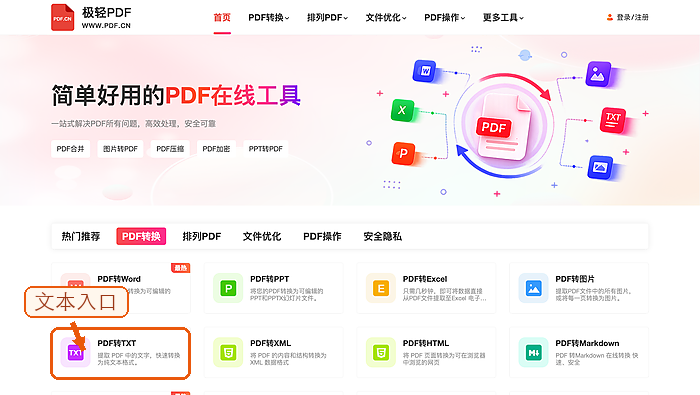Expand the PDF转换 dropdown in top navigation
The image size is (700, 395).
(269, 17)
